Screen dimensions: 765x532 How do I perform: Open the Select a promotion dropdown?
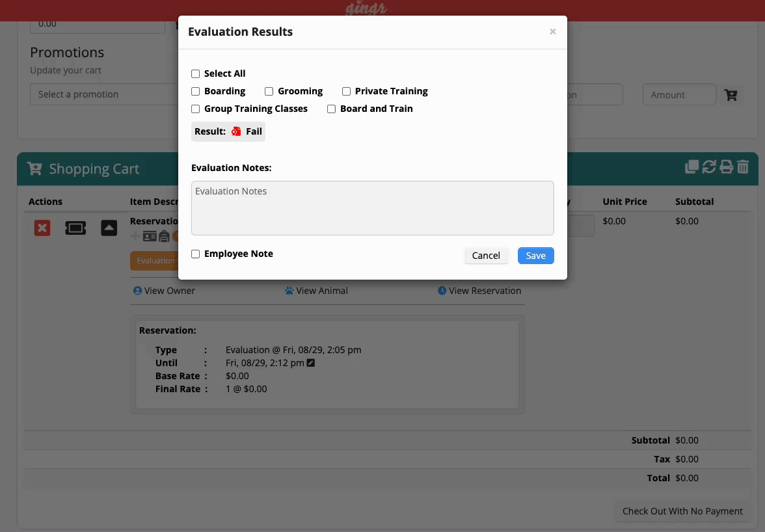point(104,94)
